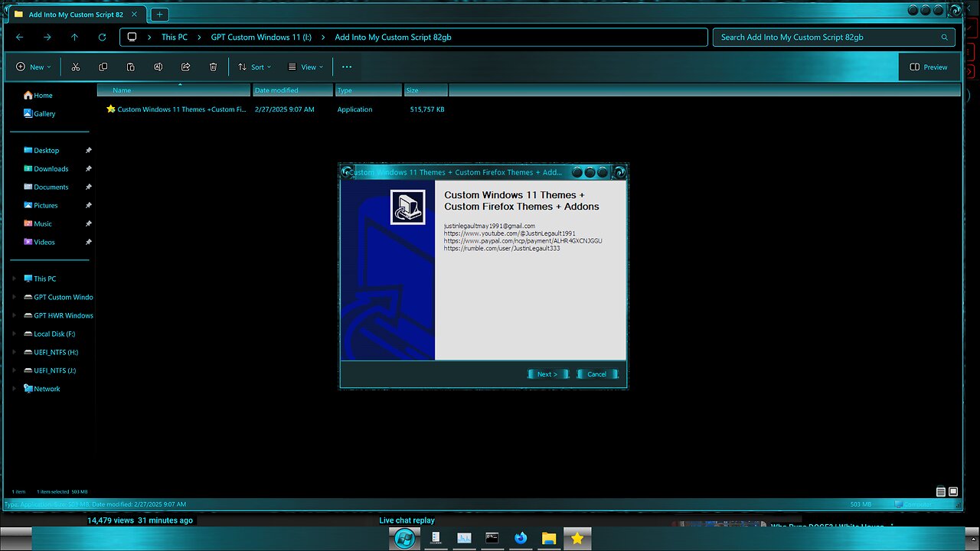Open the New dropdown menu
This screenshot has height=551, width=980.
[x=34, y=67]
